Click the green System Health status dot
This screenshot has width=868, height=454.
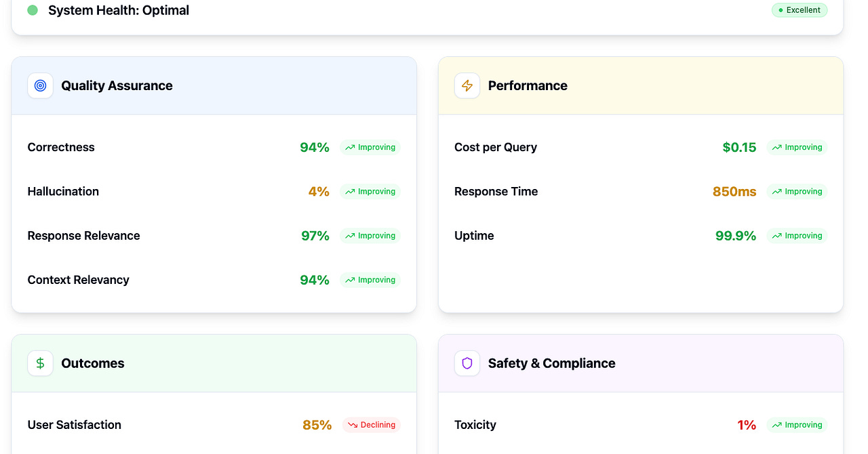[x=33, y=10]
